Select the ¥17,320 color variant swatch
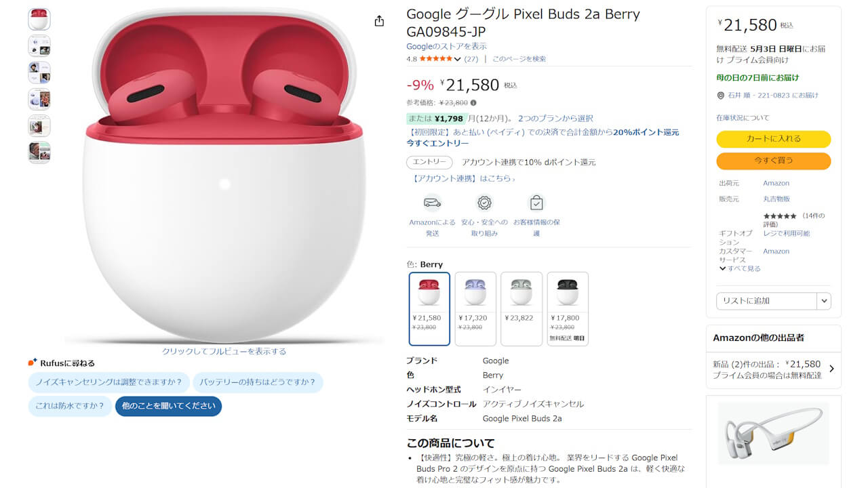This screenshot has height=488, width=868. pos(475,309)
